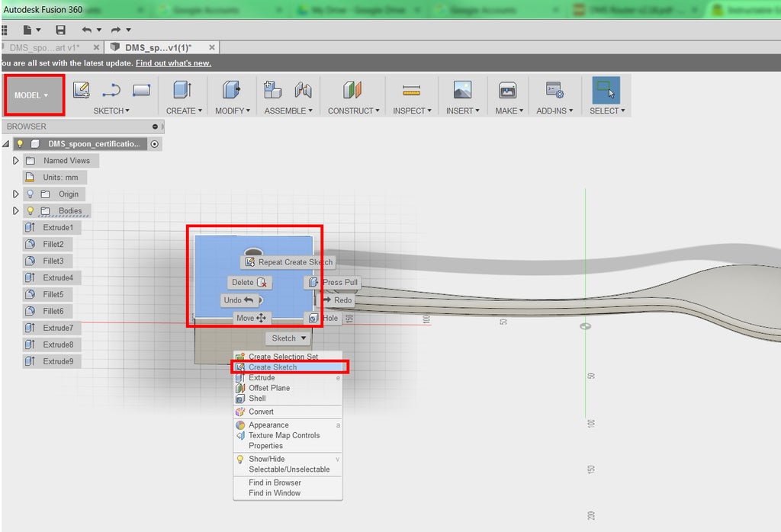Viewport: 781px width, 532px height.
Task: Click the Hole marking menu button
Action: click(x=323, y=318)
